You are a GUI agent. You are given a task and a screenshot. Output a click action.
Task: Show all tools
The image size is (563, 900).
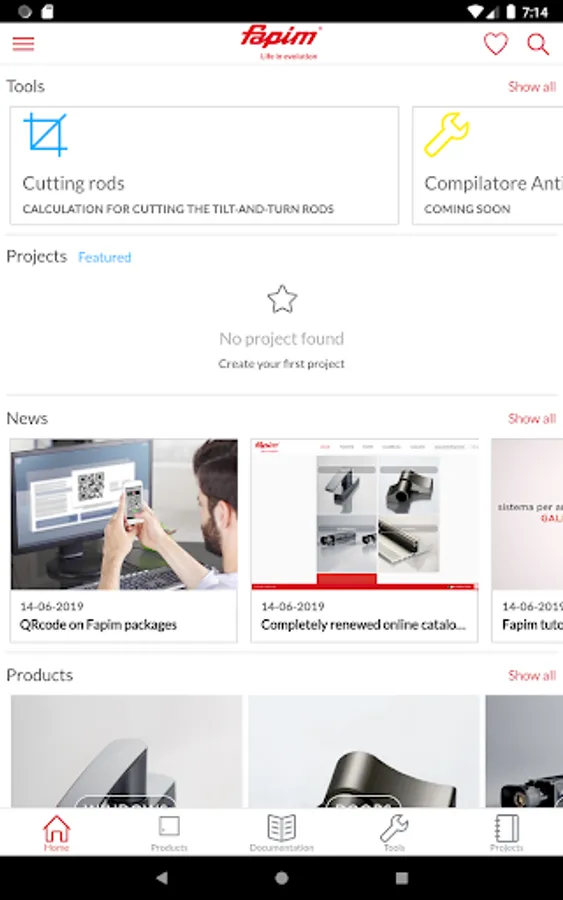point(532,87)
